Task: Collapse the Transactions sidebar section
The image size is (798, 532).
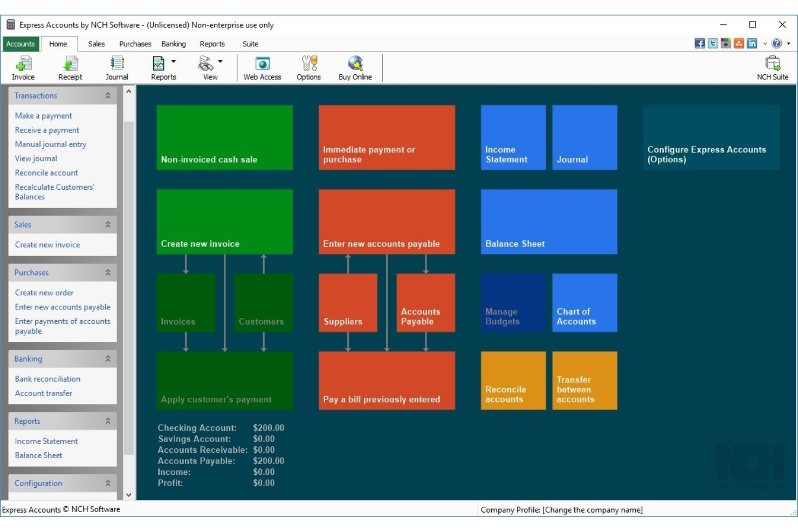Action: point(108,95)
